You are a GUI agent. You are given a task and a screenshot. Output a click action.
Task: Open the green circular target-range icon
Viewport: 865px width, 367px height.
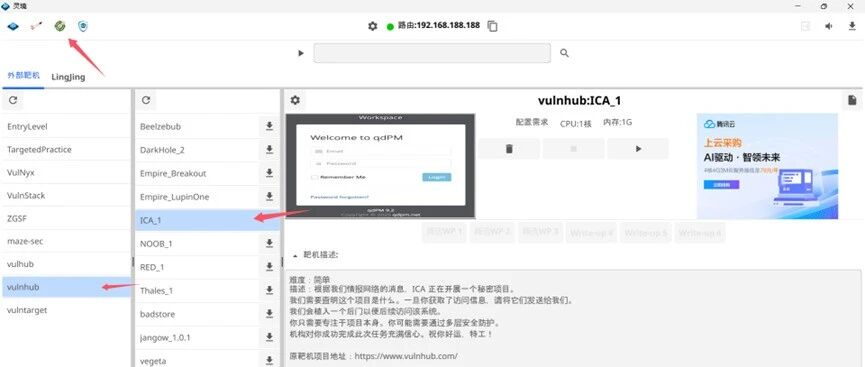(60, 25)
